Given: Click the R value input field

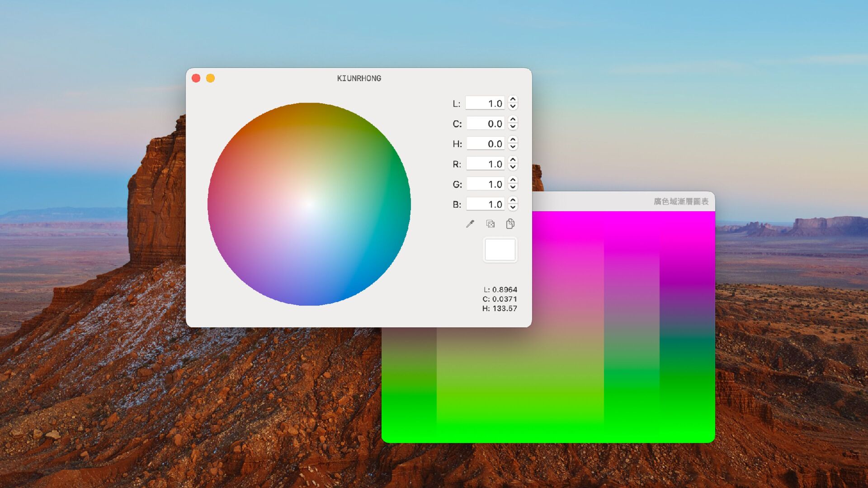Looking at the screenshot, I should (485, 164).
